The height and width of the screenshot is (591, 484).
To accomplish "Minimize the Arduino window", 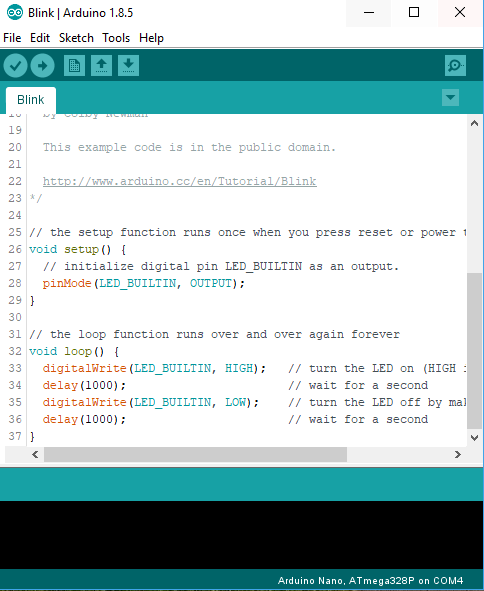I will coord(369,13).
